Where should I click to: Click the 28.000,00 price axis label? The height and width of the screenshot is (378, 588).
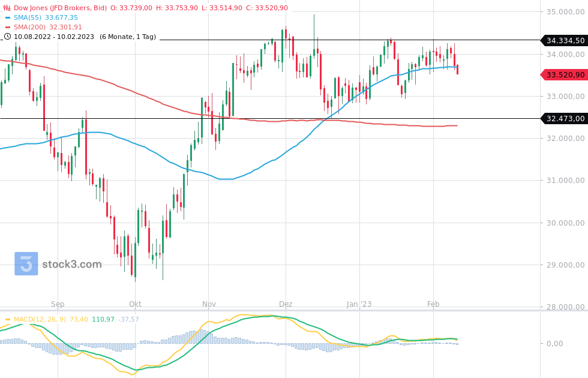coord(565,307)
